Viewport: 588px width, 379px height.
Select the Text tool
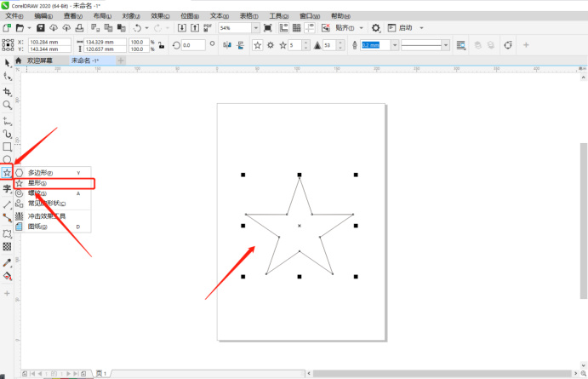7,188
